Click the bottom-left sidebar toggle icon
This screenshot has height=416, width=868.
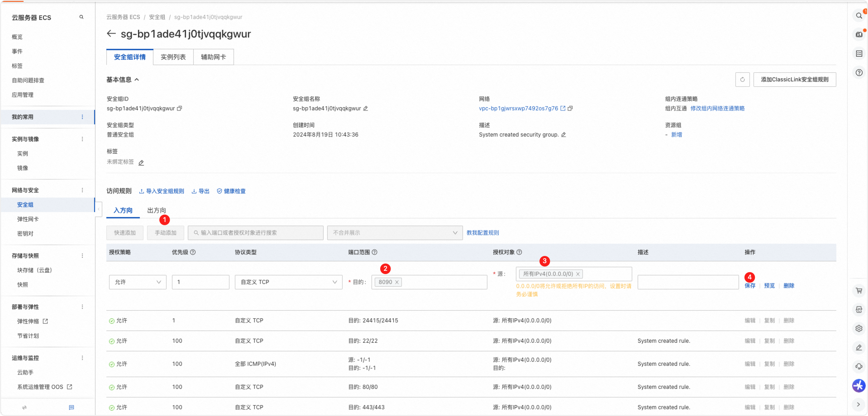(x=24, y=407)
